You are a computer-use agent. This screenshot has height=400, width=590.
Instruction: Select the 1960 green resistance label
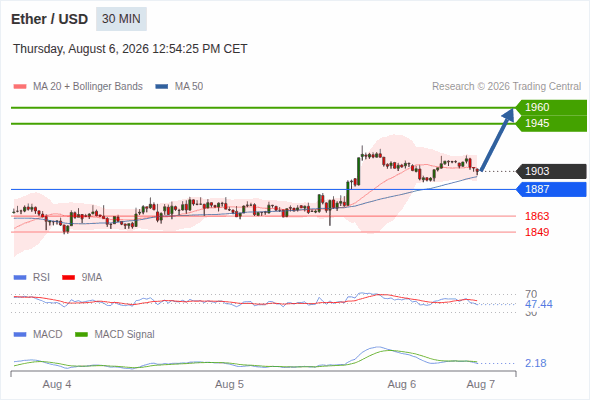[551, 107]
